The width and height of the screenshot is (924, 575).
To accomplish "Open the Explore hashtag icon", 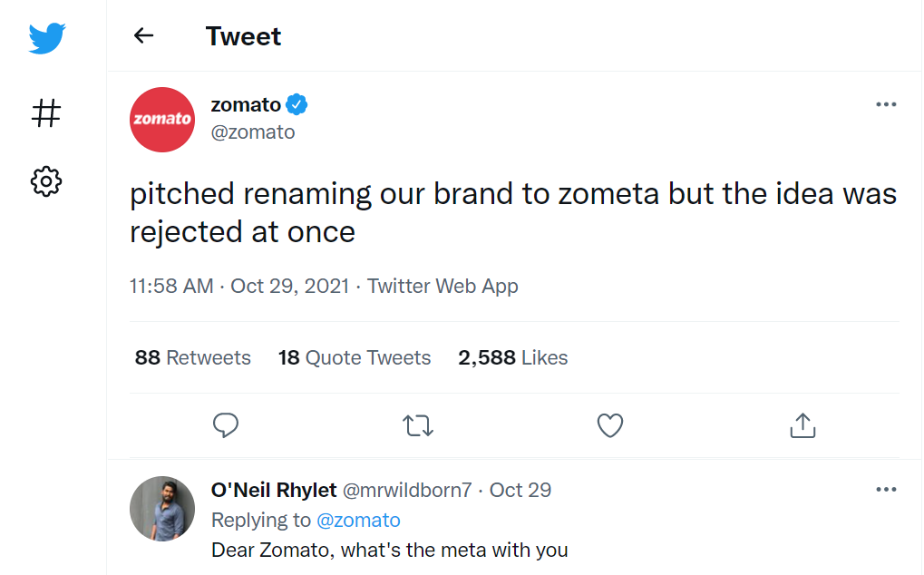I will pos(46,113).
